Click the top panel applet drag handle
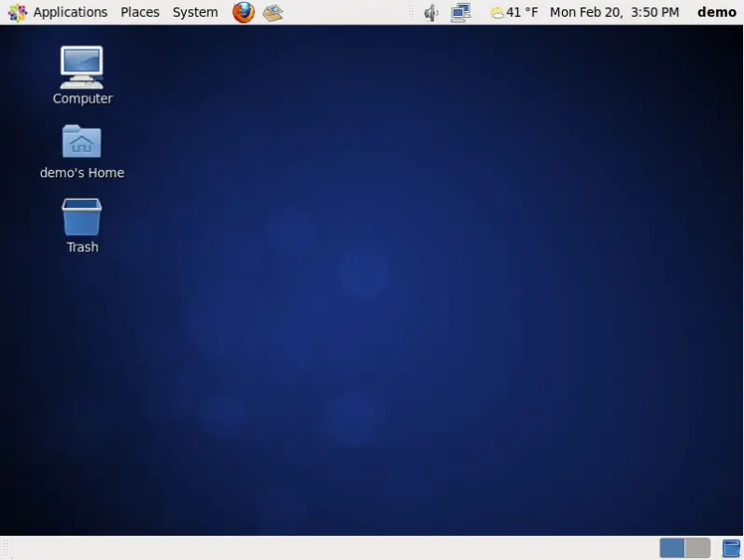 tap(412, 13)
